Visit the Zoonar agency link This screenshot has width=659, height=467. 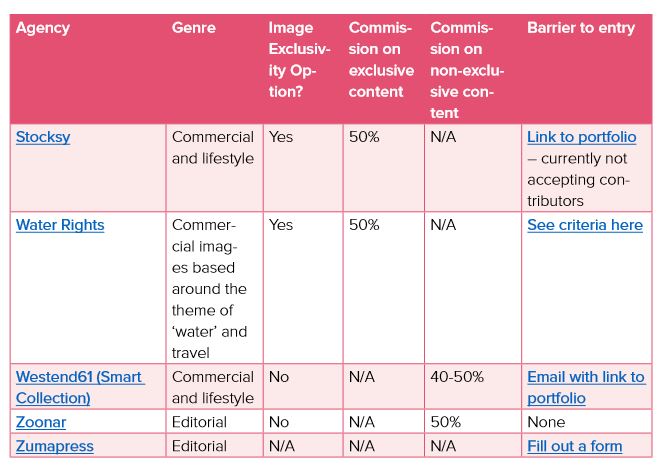[x=41, y=422]
